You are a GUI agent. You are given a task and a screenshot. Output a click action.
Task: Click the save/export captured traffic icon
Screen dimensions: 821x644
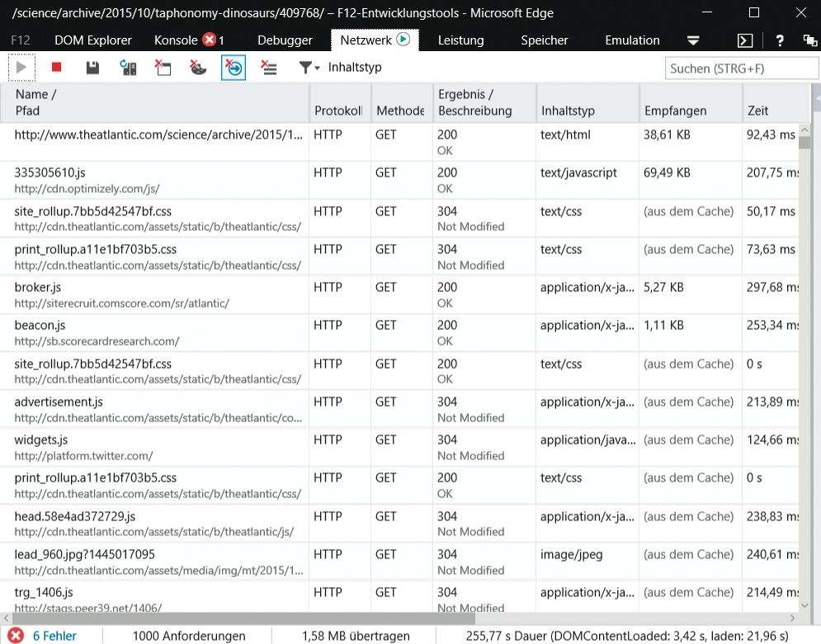[x=92, y=68]
